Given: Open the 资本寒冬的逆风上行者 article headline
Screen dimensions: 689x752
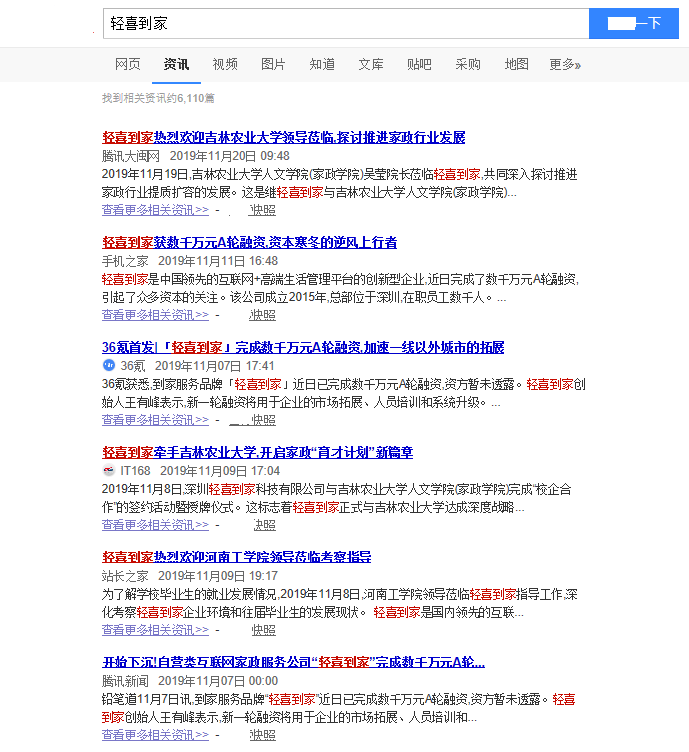Looking at the screenshot, I should tap(249, 242).
